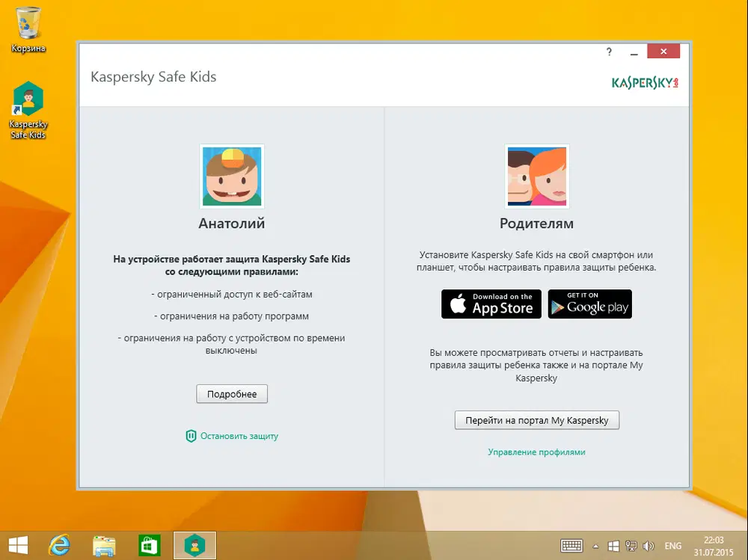Click the Kaspersky Safe Kids window title
Viewport: 748px width, 560px height.
(153, 77)
